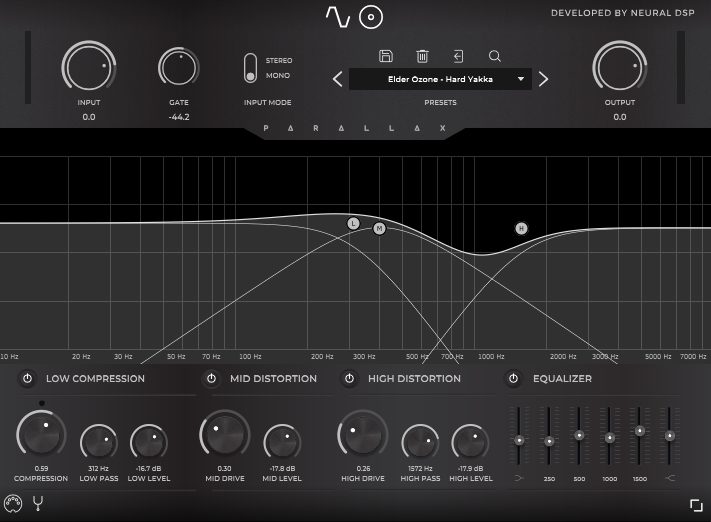711x522 pixels.
Task: Select MONO input mode label
Action: click(278, 75)
